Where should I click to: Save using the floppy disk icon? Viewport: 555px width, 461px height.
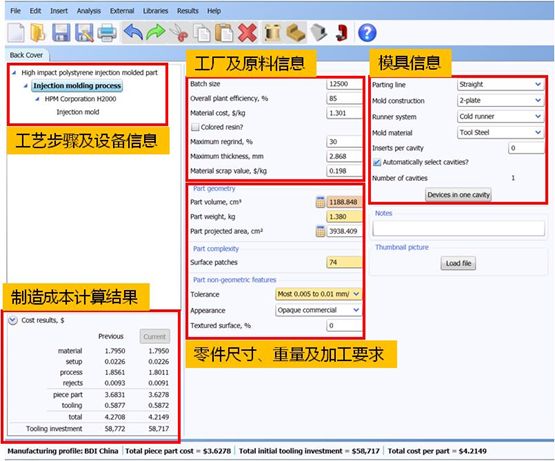click(x=61, y=33)
